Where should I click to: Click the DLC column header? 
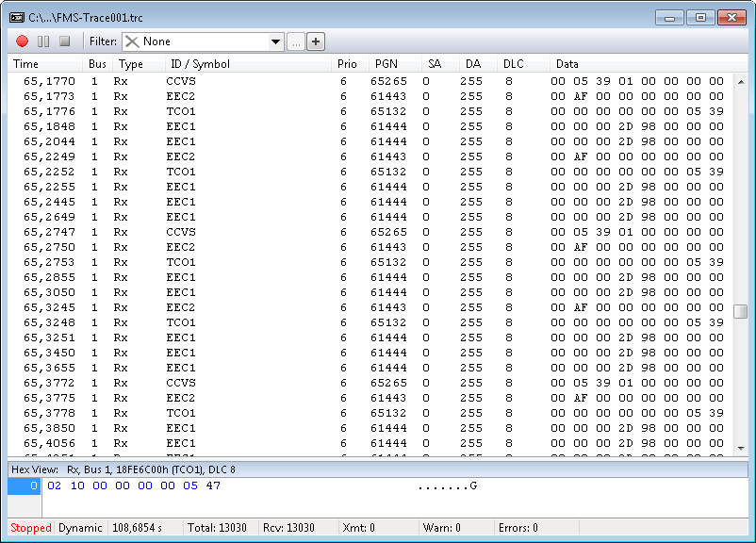(523, 64)
